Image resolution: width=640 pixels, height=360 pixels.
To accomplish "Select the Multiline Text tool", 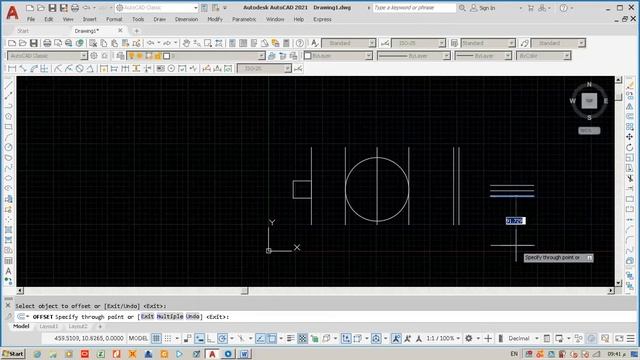I will pos(8,271).
